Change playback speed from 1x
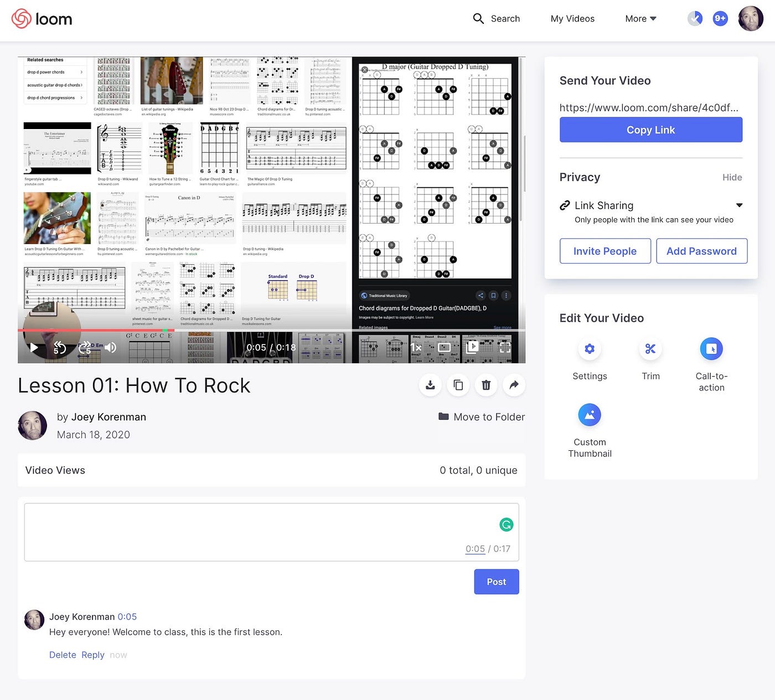The width and height of the screenshot is (775, 700). (x=416, y=348)
